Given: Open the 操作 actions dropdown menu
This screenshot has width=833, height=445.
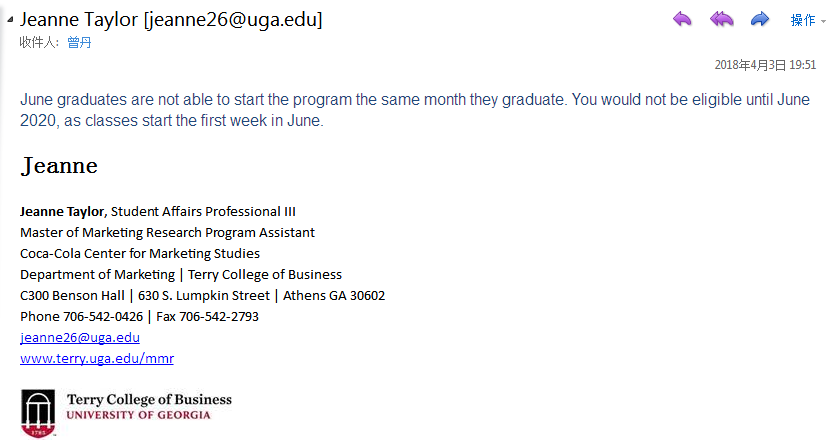Looking at the screenshot, I should [x=803, y=20].
